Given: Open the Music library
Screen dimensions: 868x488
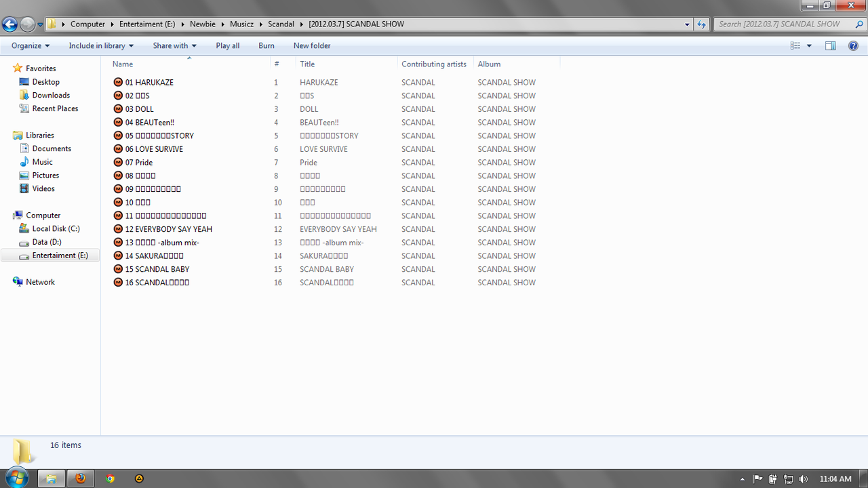Looking at the screenshot, I should [x=42, y=162].
